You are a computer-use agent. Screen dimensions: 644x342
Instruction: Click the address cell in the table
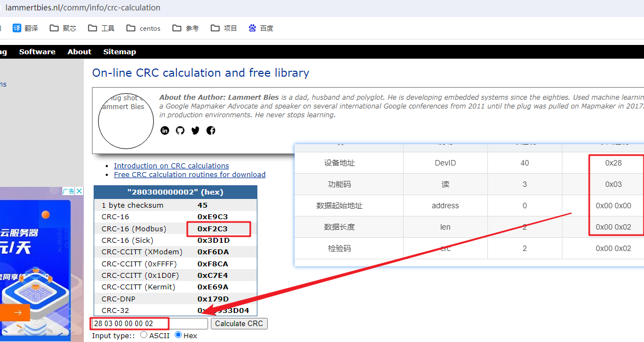[445, 206]
